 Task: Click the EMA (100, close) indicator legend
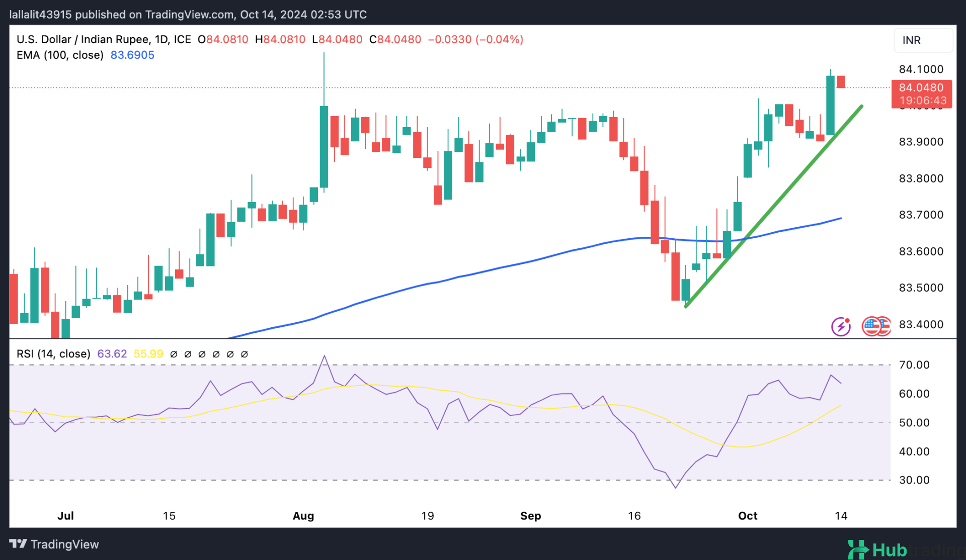[x=60, y=55]
